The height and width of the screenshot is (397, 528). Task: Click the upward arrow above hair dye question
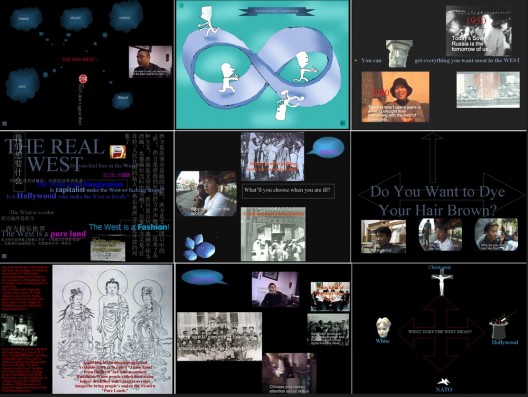pos(432,157)
